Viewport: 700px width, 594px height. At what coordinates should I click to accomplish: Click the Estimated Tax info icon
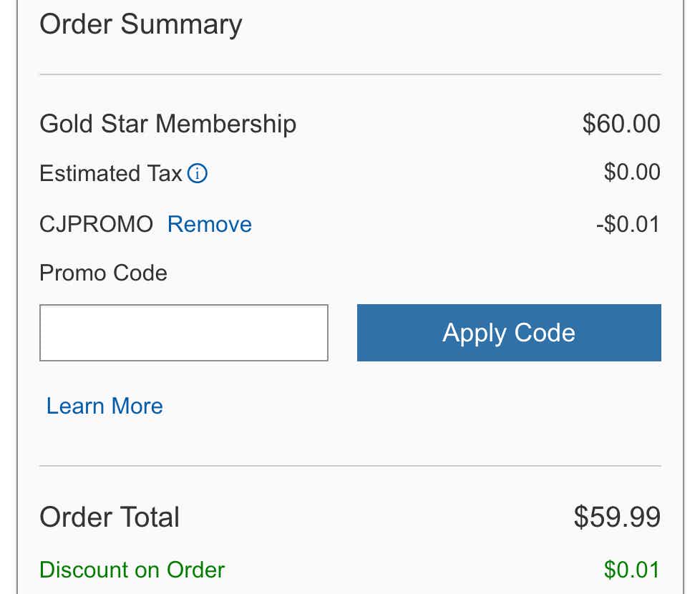[198, 173]
